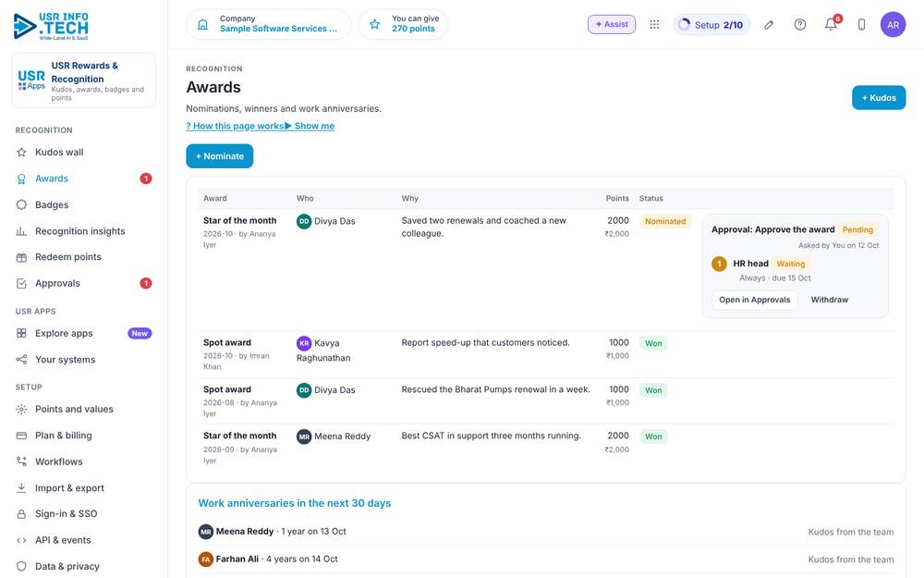The image size is (924, 578).
Task: Click Farhan Ali's FA avatar
Action: [x=206, y=560]
